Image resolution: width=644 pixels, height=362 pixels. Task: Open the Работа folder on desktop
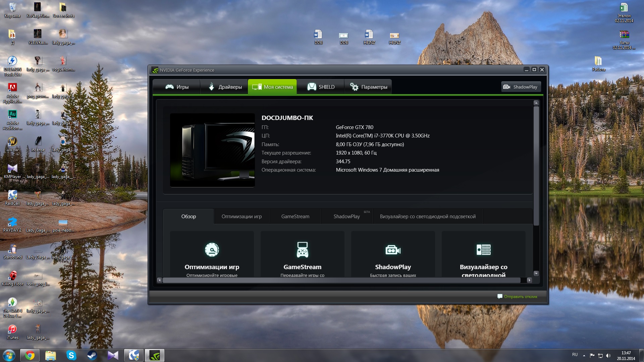click(598, 64)
